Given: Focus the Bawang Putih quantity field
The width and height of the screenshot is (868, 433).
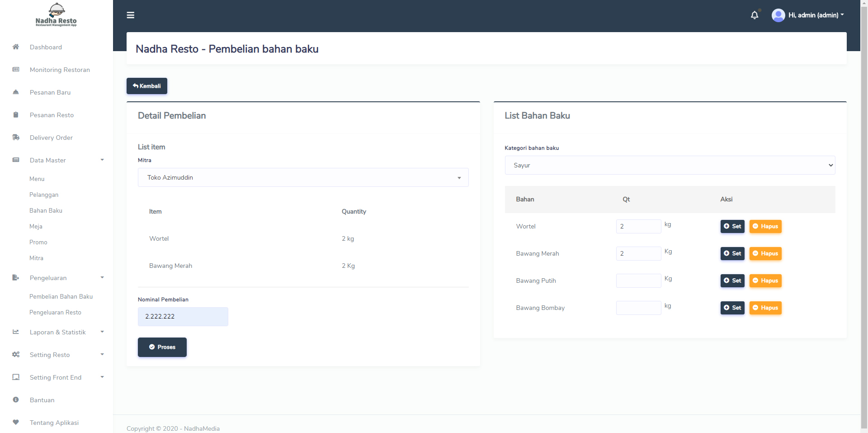Looking at the screenshot, I should [638, 281].
